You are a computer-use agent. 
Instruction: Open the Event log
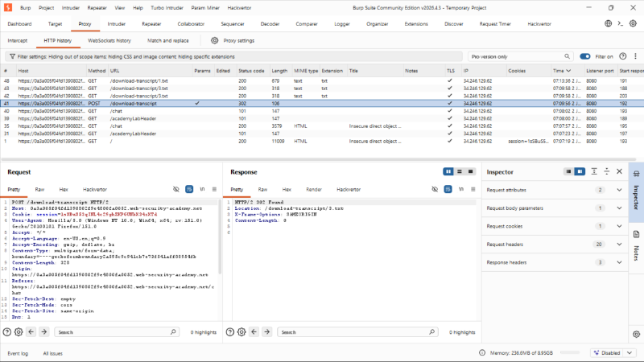pyautogui.click(x=18, y=353)
